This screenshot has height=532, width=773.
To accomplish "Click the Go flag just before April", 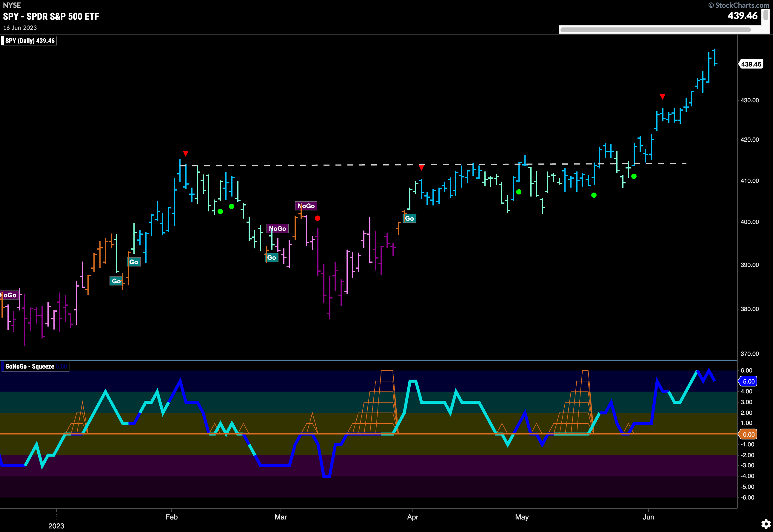I will coord(409,219).
